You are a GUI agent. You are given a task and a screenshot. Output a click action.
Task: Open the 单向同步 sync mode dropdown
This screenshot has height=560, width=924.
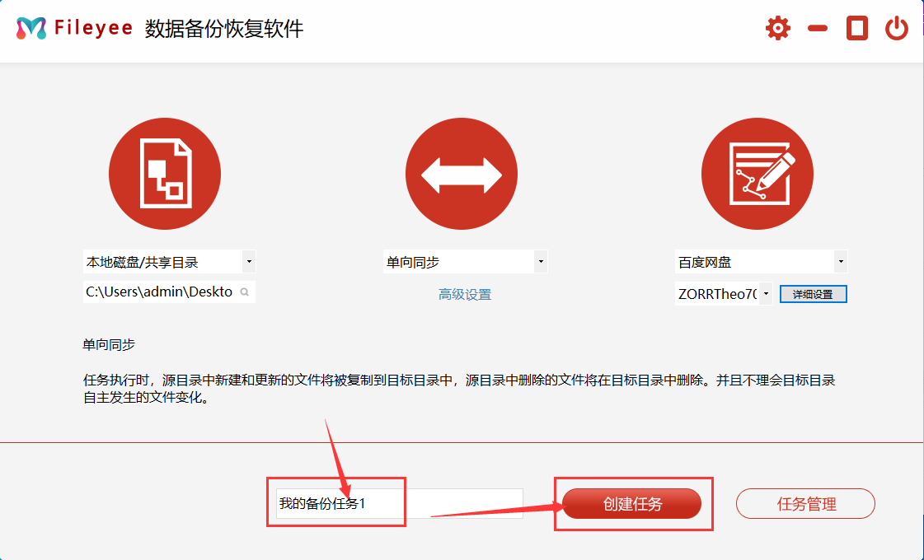click(541, 263)
